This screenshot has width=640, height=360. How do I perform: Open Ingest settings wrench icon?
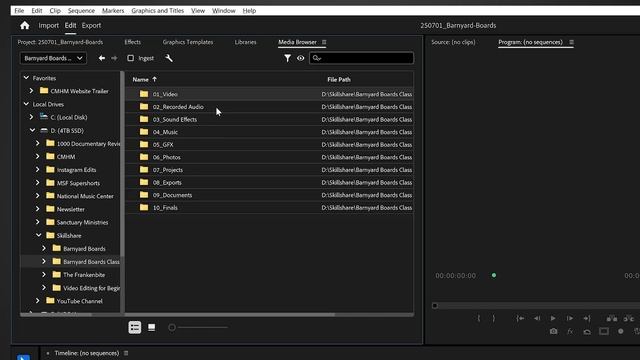(169, 58)
